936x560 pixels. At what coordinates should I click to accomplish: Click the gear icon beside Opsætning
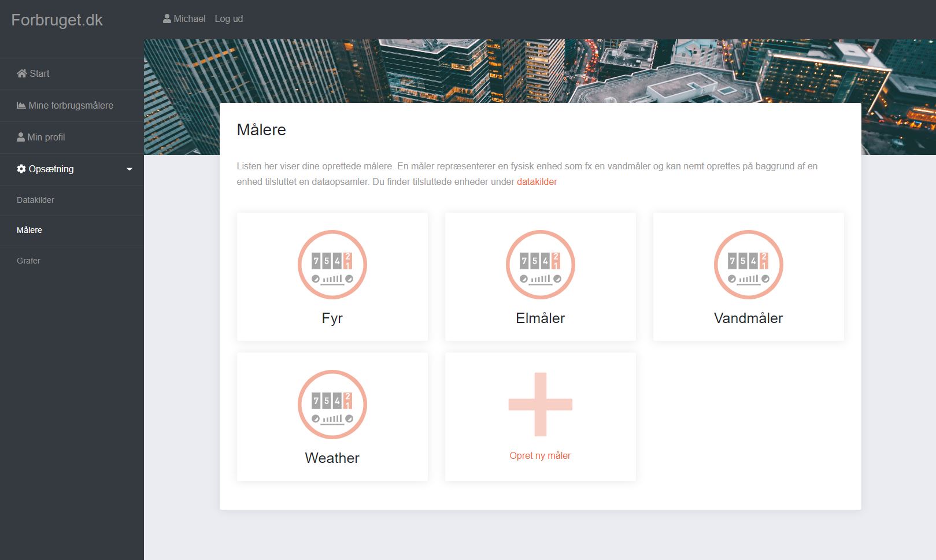(21, 169)
